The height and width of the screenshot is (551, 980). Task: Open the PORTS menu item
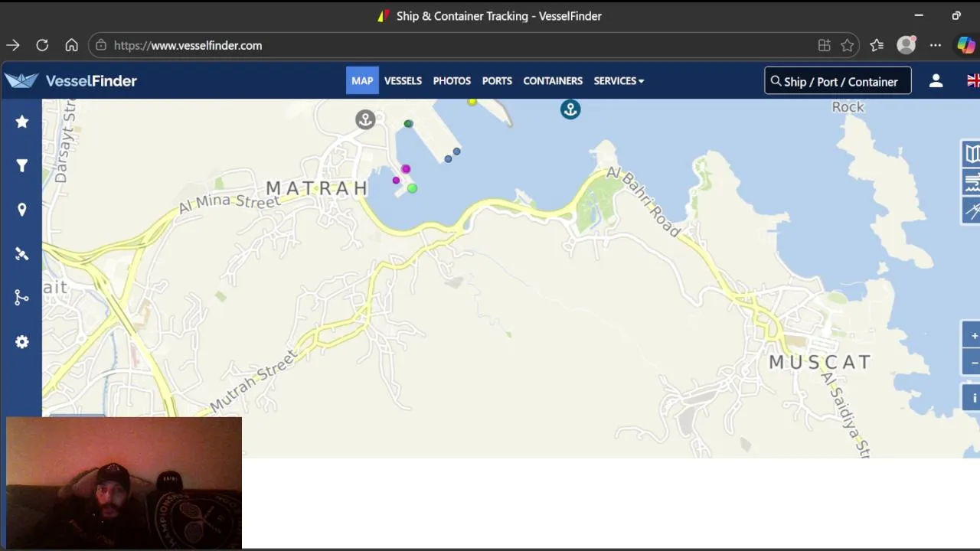point(497,80)
